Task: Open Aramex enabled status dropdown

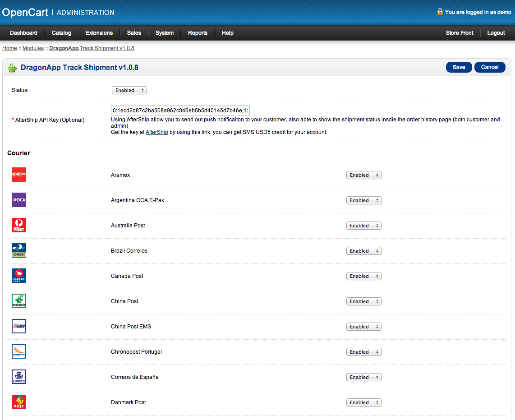Action: [x=363, y=175]
